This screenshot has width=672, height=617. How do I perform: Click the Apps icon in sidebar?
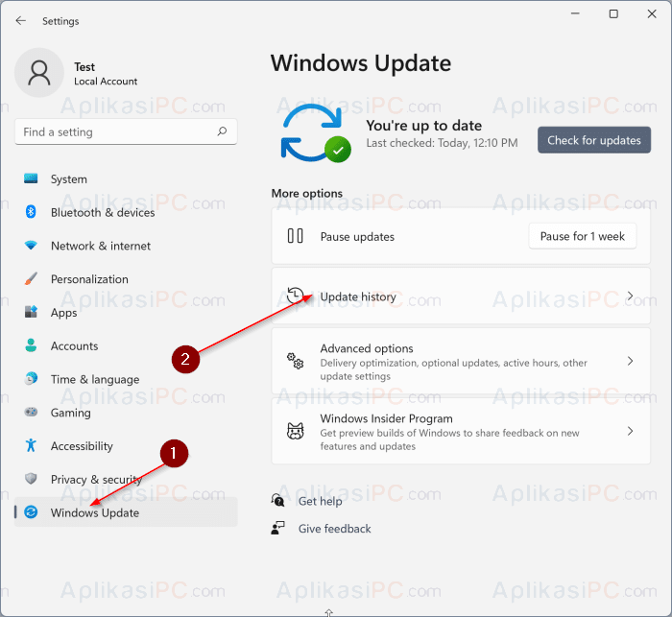click(31, 312)
